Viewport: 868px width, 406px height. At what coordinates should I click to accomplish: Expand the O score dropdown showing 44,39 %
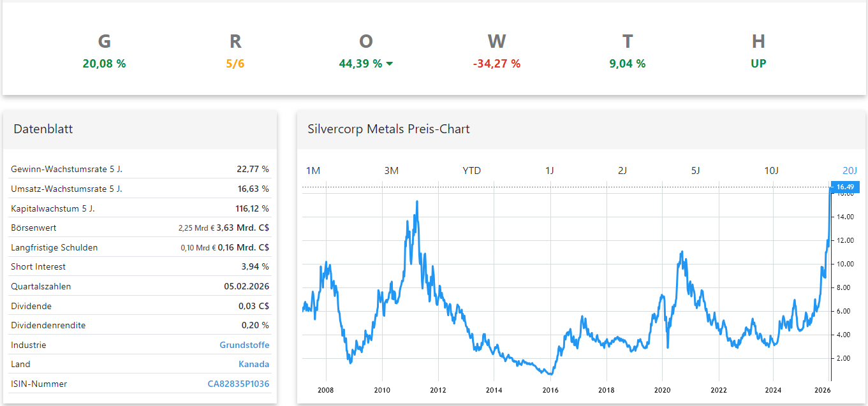(365, 64)
